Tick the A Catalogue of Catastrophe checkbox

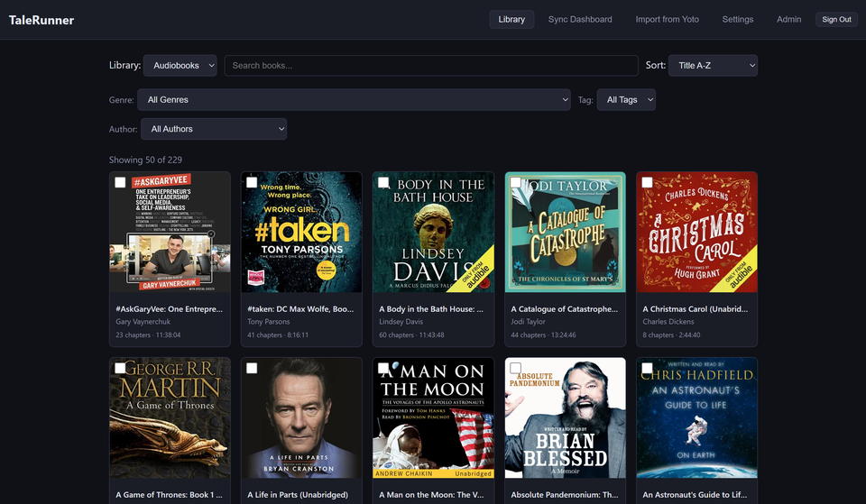coord(515,182)
